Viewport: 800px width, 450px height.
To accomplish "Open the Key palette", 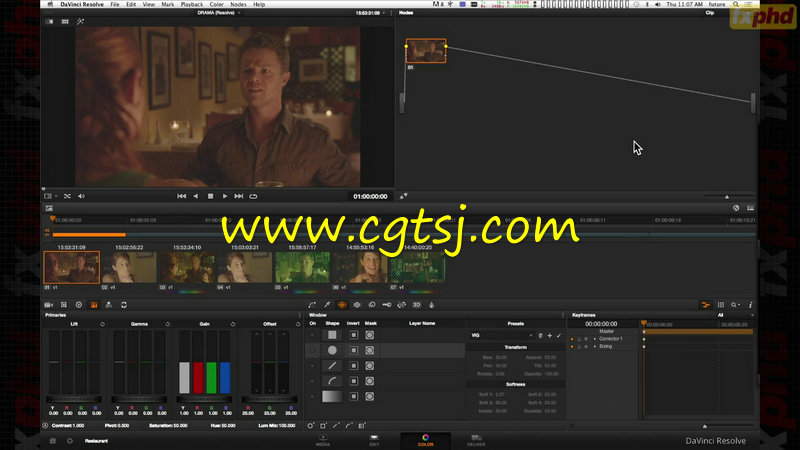I will pos(387,305).
